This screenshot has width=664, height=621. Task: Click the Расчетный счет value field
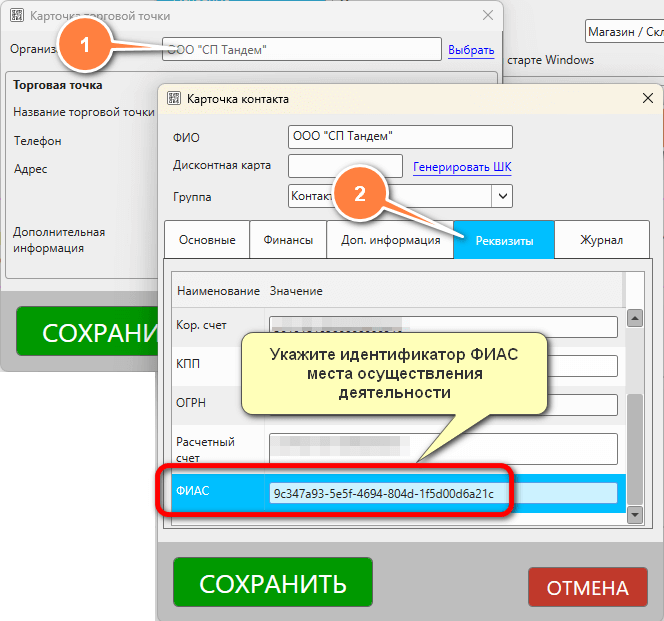click(443, 449)
